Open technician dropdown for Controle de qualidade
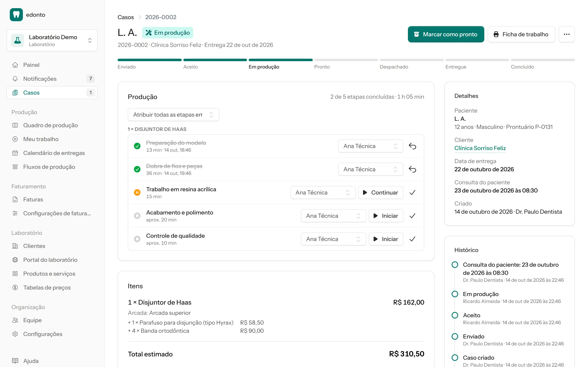 pos(333,239)
